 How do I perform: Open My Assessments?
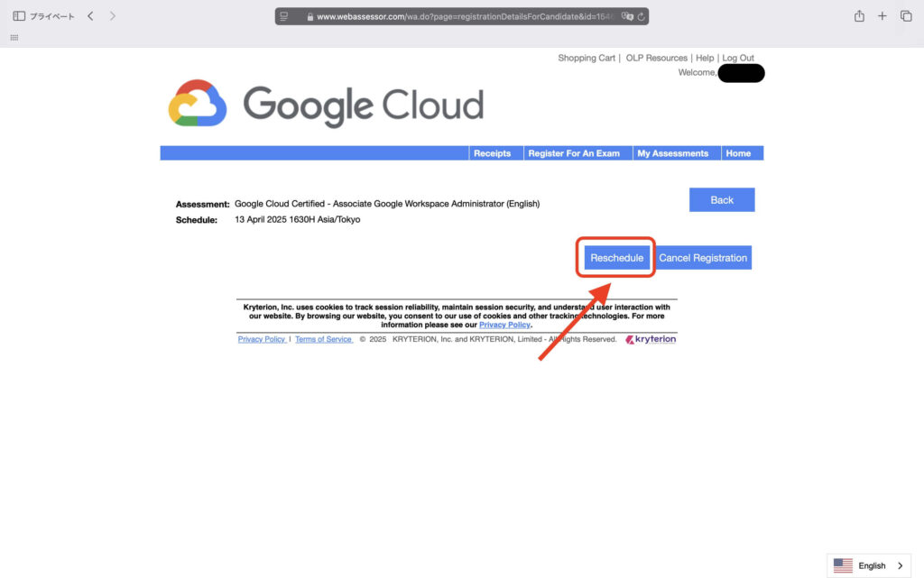(x=673, y=153)
